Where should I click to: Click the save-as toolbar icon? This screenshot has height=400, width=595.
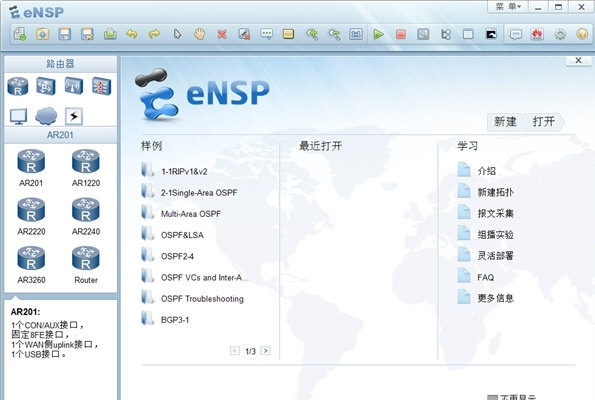88,34
